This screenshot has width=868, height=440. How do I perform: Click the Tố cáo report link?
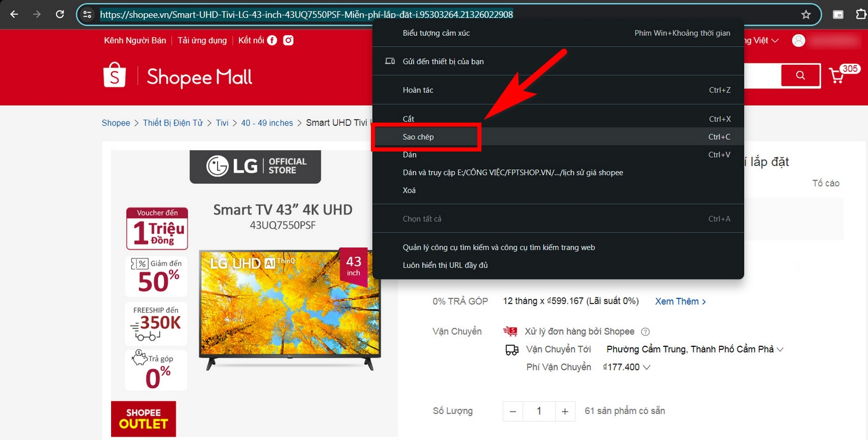click(x=826, y=183)
